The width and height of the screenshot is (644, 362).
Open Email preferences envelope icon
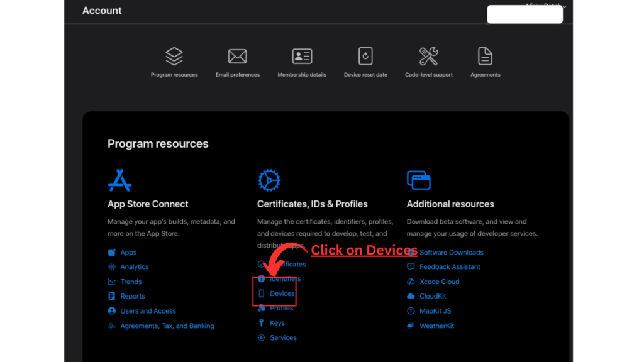coord(237,57)
